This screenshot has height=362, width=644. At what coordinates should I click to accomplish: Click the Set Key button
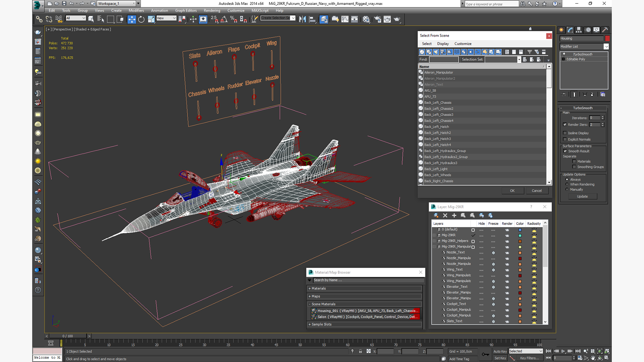500,358
